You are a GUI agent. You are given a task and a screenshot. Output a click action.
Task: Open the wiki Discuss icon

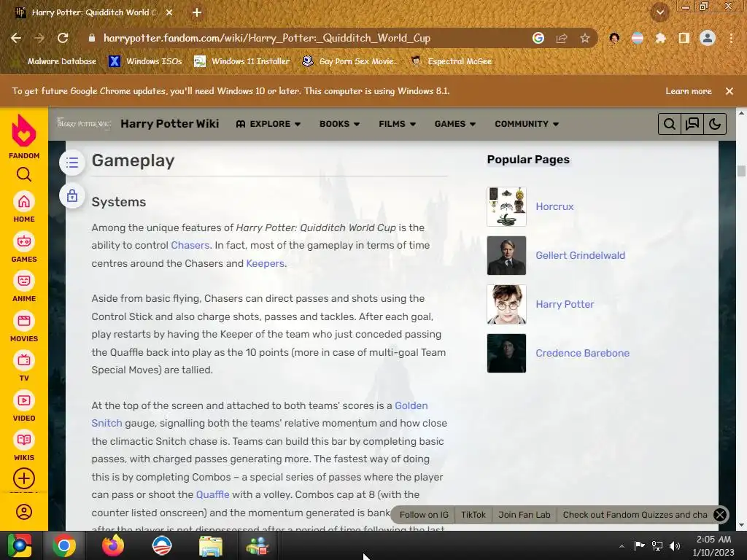(692, 124)
